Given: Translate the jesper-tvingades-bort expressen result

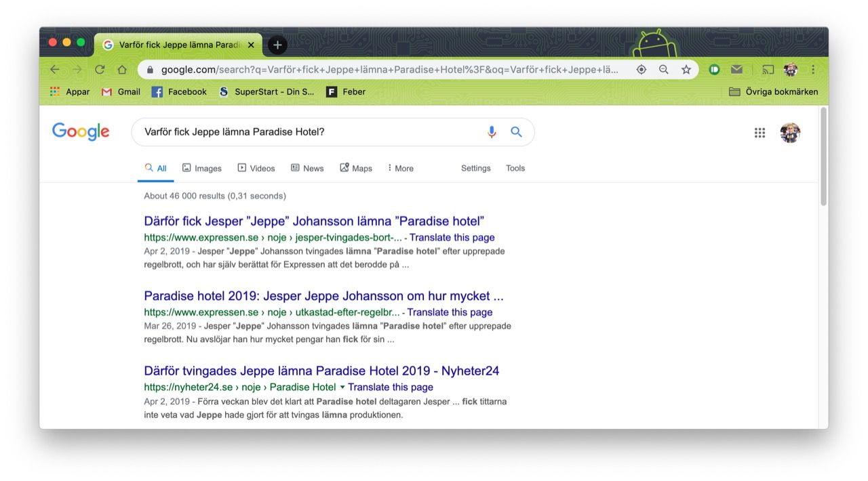Looking at the screenshot, I should (x=452, y=238).
